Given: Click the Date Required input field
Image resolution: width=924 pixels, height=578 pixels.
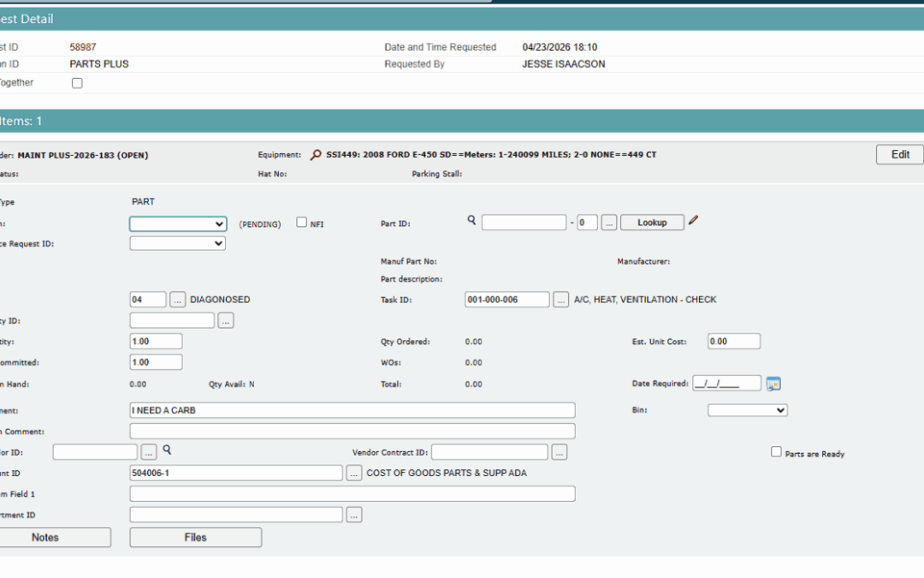Looking at the screenshot, I should tap(726, 384).
